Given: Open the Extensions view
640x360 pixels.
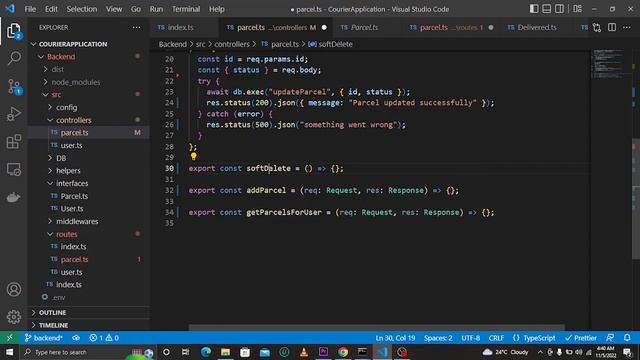Looking at the screenshot, I should point(14,142).
